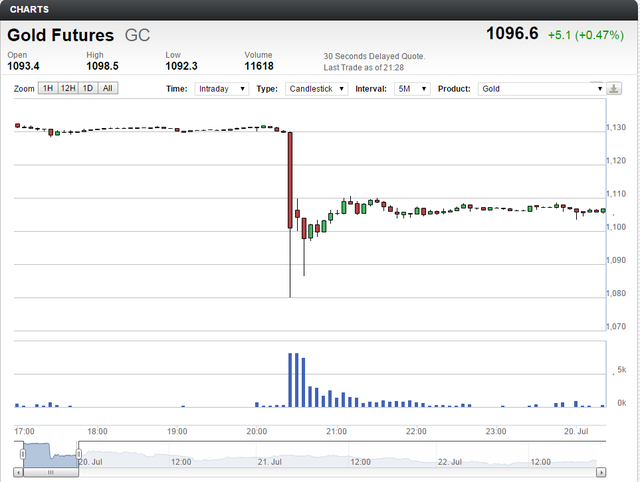Screen dimensions: 640x482
Task: Click the Gold Futures title text
Action: click(60, 35)
